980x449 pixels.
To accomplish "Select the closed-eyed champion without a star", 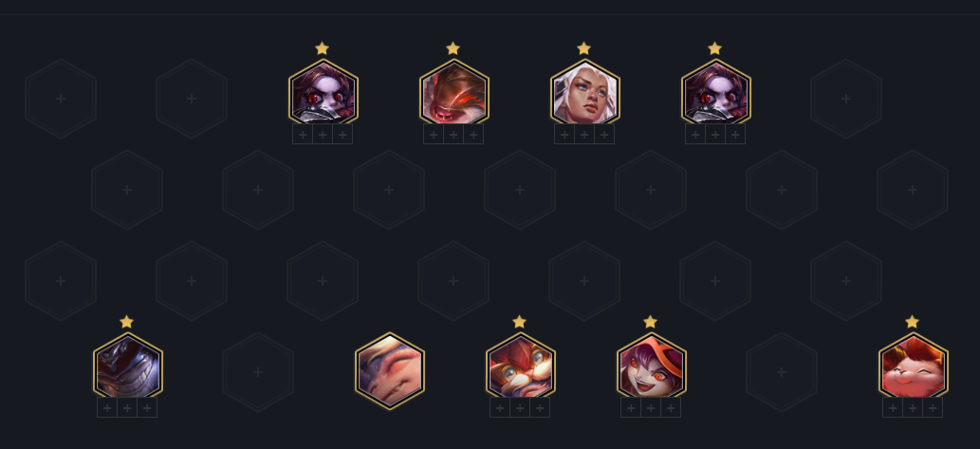I will [x=389, y=371].
